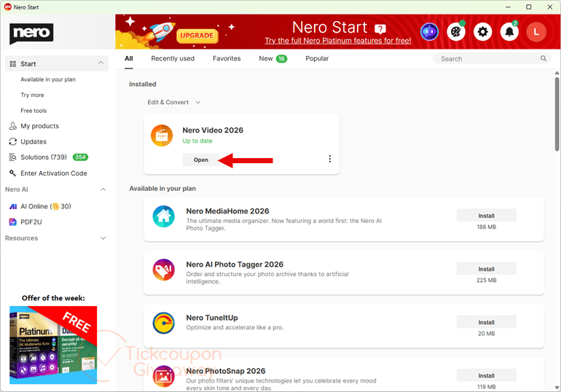Click the 225 MB size label
This screenshot has width=561, height=392.
(x=486, y=280)
